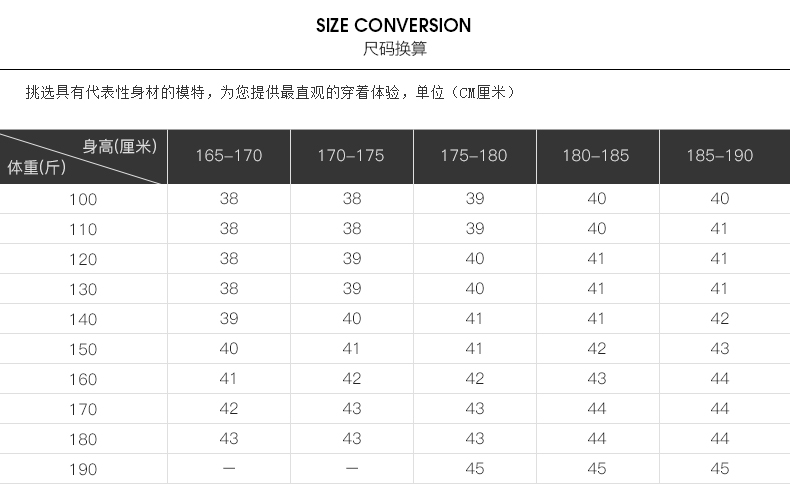Image resolution: width=790 pixels, height=485 pixels.
Task: Click size 45 in the 185-190 column
Action: coord(720,468)
